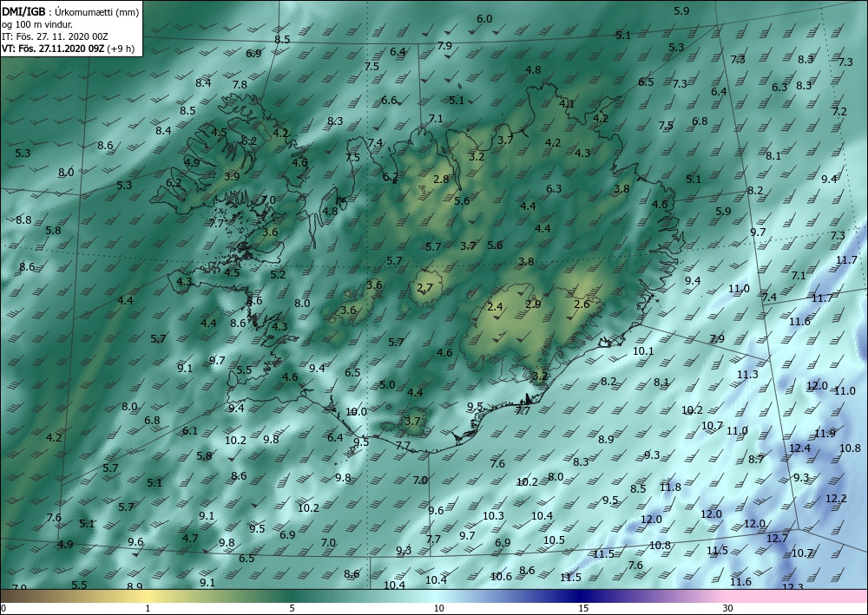Click the '10' label on the color scale
868x615 pixels.
pos(439,608)
